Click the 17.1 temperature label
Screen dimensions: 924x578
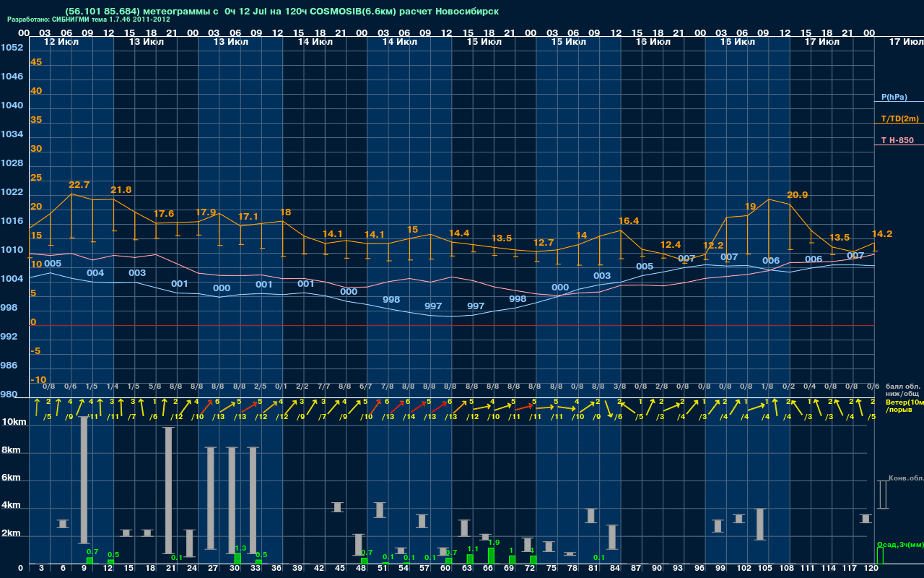coord(248,217)
